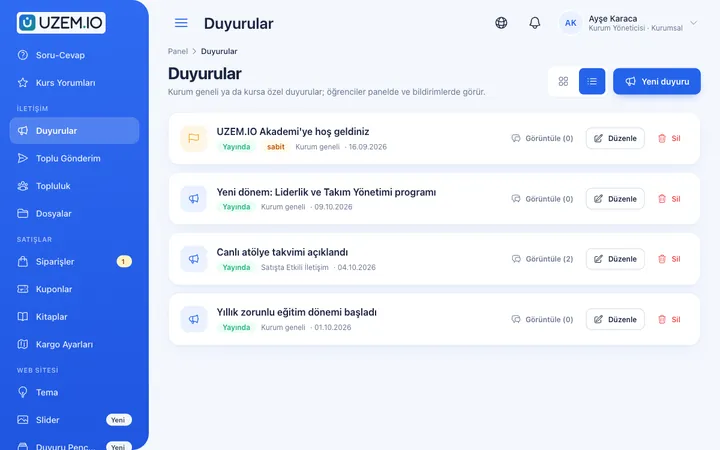Go to Panel breadcrumb link
720x450 pixels.
pyautogui.click(x=178, y=51)
